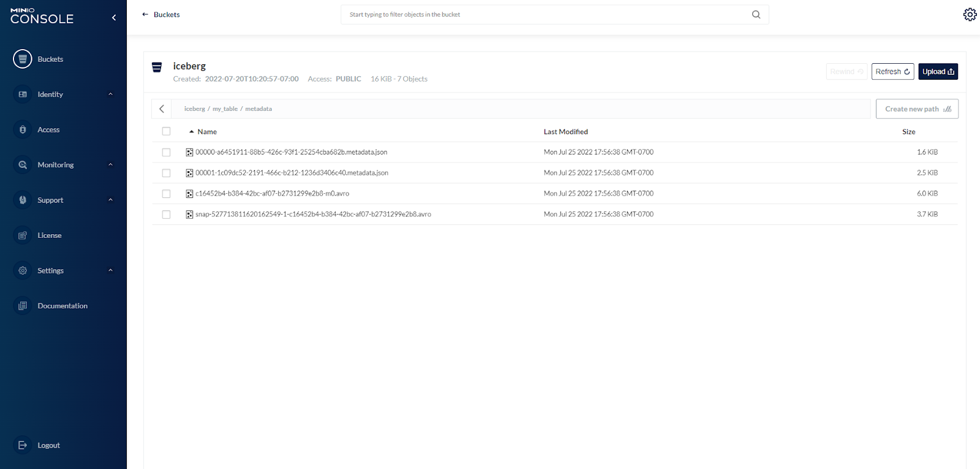Collapse the sidebar with the chevron arrow
Image resolution: width=980 pixels, height=469 pixels.
coord(114,18)
